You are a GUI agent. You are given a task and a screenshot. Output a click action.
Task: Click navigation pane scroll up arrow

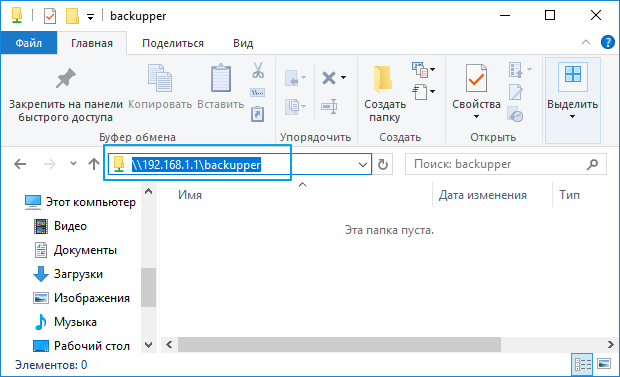click(149, 191)
